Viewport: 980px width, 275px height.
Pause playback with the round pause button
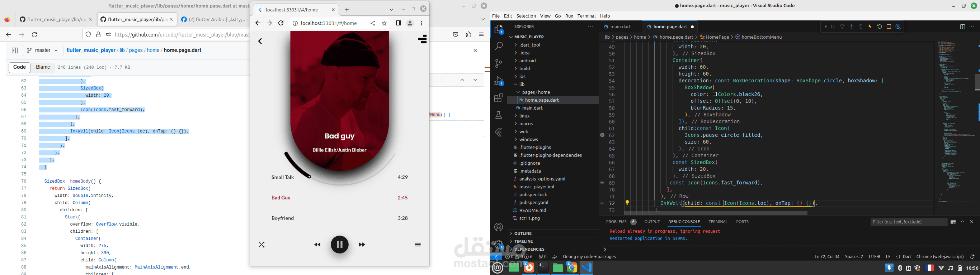340,244
